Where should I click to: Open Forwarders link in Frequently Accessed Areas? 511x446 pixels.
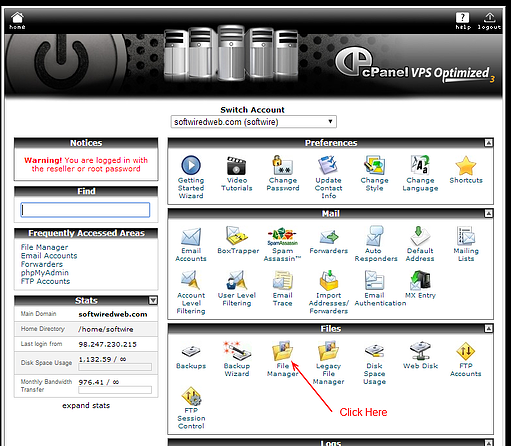tap(42, 264)
